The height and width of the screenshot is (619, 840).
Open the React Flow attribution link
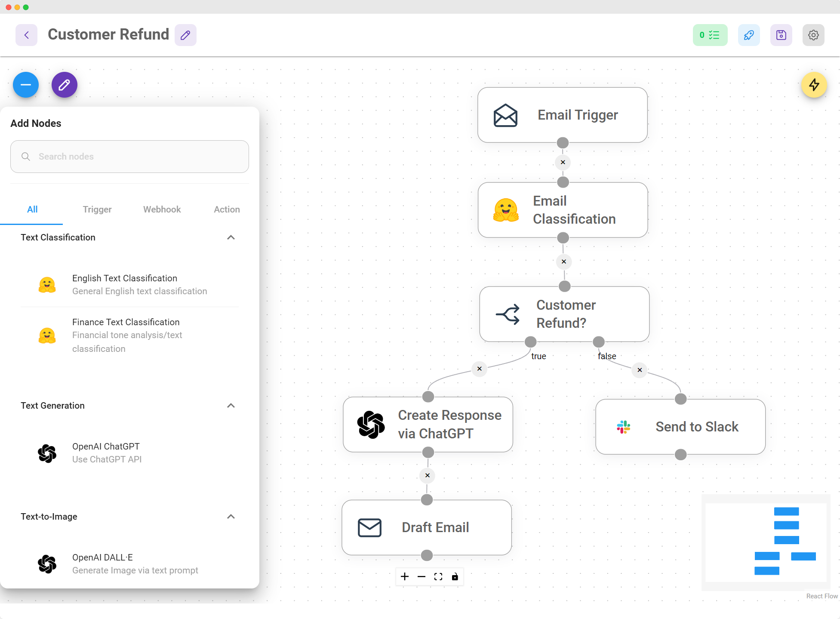[822, 596]
